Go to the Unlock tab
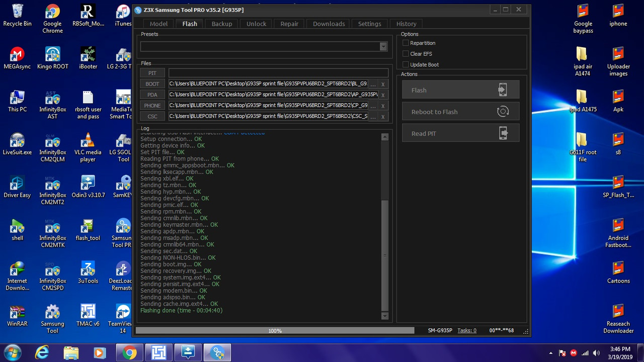The width and height of the screenshot is (644, 362). 256,24
